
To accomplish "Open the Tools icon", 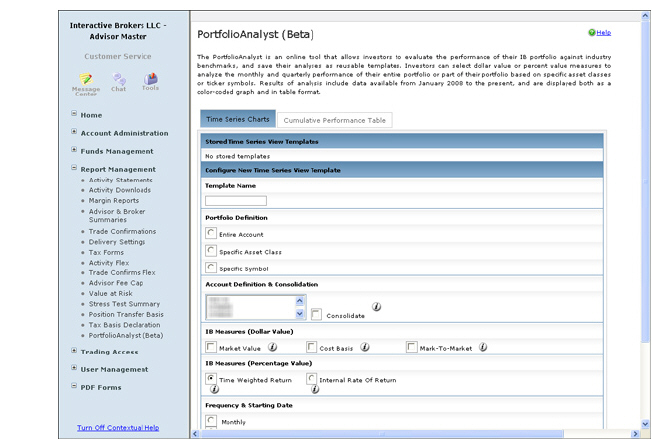I will click(150, 80).
